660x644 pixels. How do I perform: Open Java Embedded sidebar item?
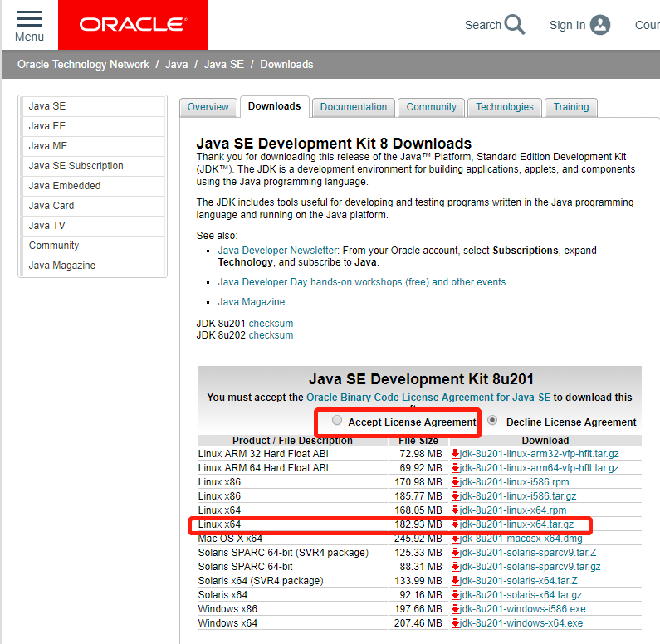coord(93,186)
